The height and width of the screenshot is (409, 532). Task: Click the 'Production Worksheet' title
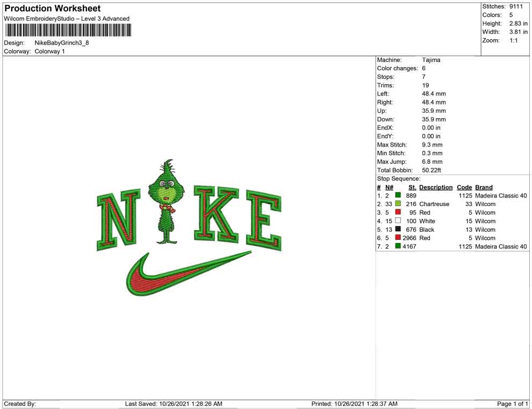tap(53, 9)
